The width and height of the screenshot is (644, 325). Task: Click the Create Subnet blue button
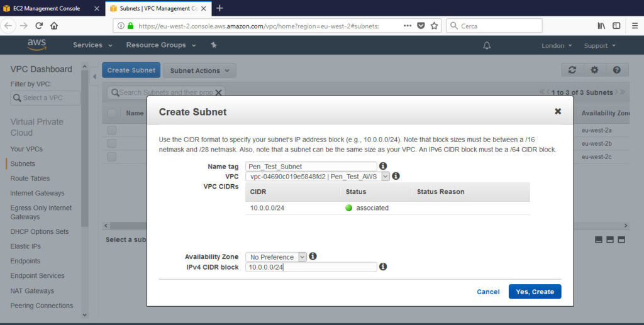(131, 70)
